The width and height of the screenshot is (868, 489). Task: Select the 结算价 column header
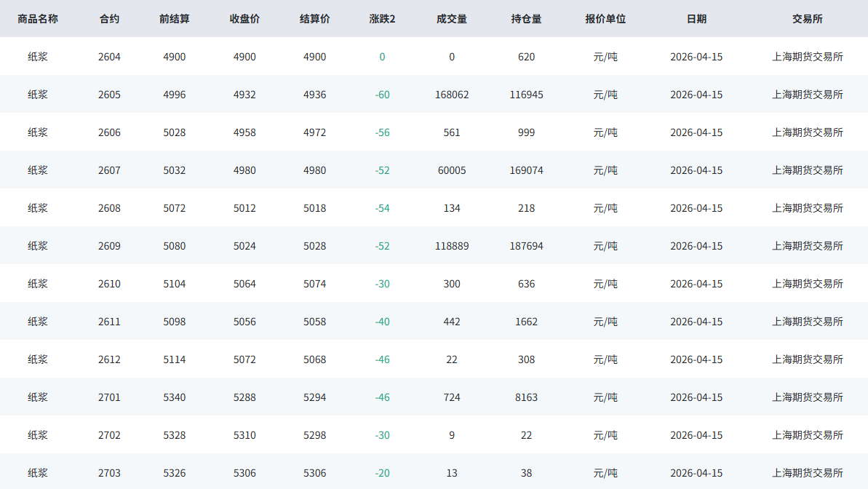pyautogui.click(x=314, y=19)
